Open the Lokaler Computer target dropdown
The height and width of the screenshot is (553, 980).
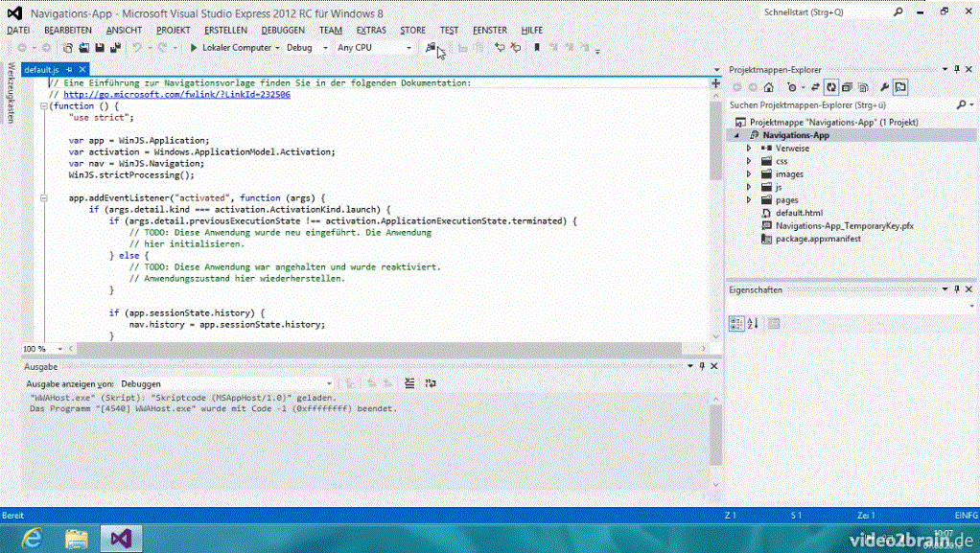coord(277,48)
